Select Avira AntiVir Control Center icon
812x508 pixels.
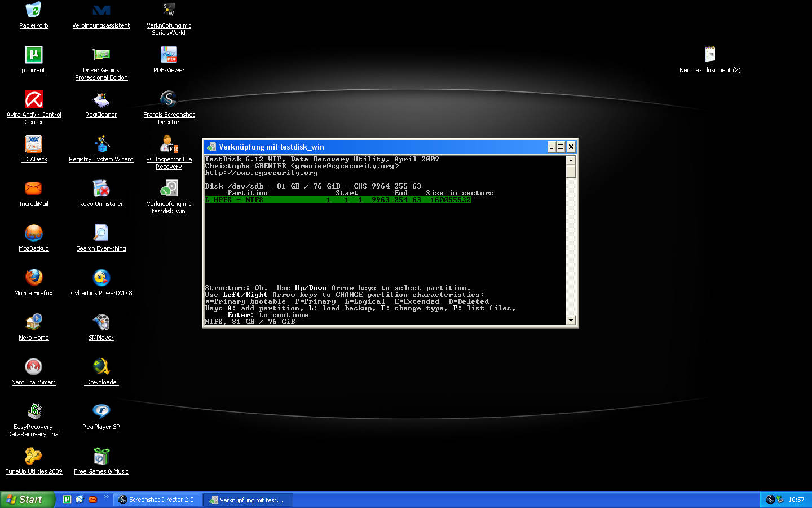tap(33, 99)
